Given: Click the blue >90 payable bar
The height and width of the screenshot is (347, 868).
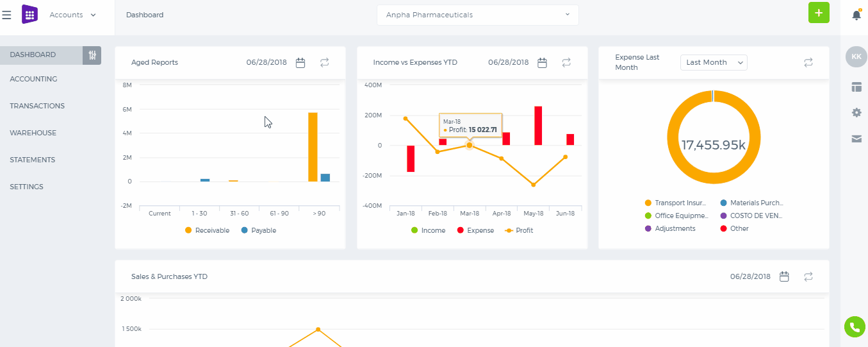Looking at the screenshot, I should click(x=325, y=178).
